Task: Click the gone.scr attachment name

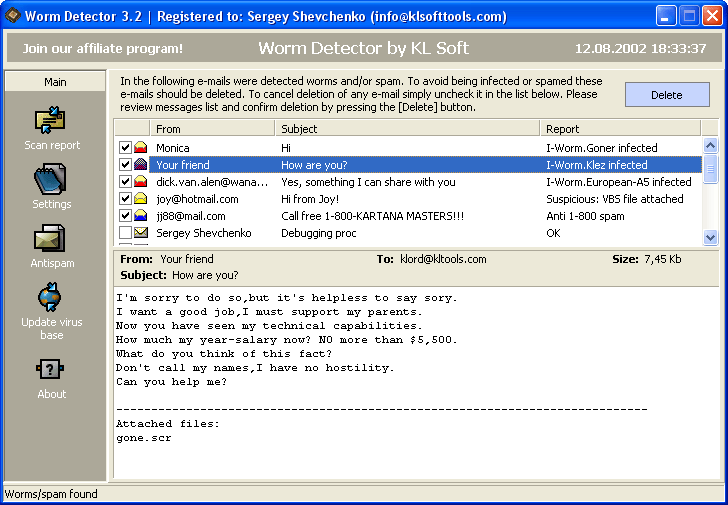Action: (143, 438)
